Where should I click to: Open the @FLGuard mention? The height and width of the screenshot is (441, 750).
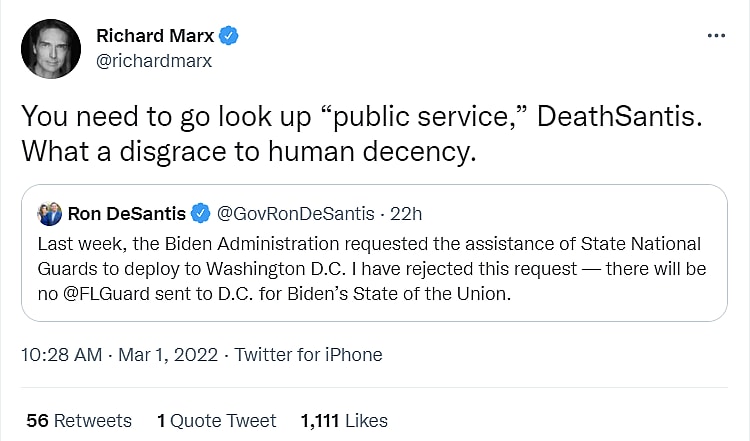[100, 295]
